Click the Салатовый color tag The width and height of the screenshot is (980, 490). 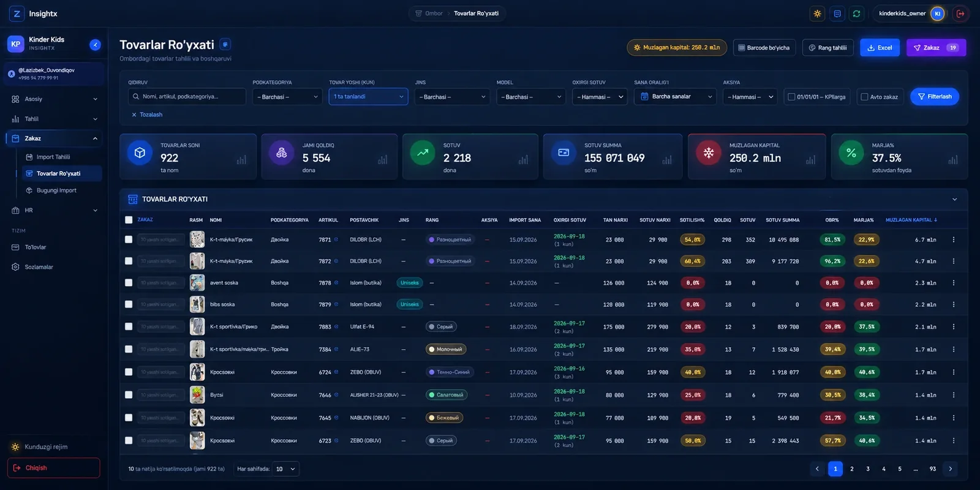(x=446, y=395)
